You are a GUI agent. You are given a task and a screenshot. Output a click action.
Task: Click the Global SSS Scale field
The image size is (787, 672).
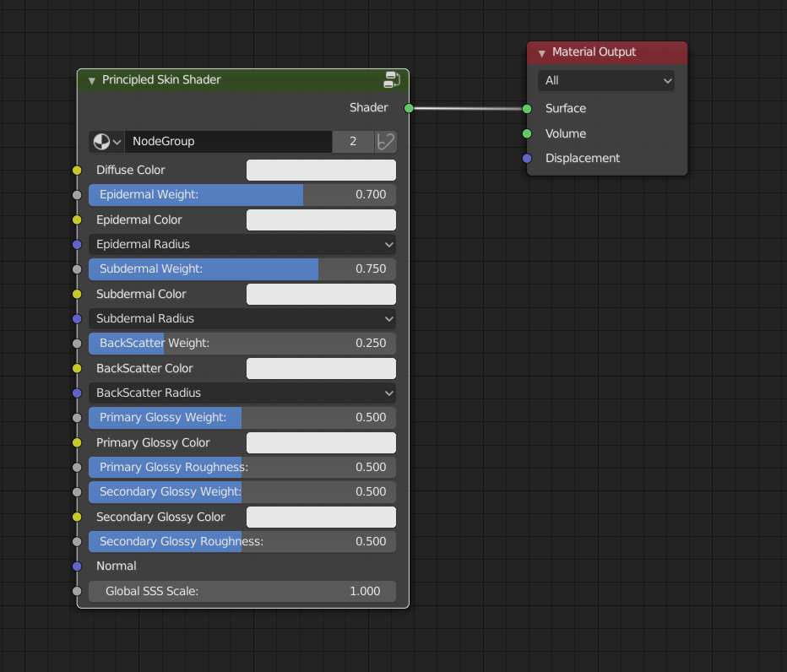242,591
